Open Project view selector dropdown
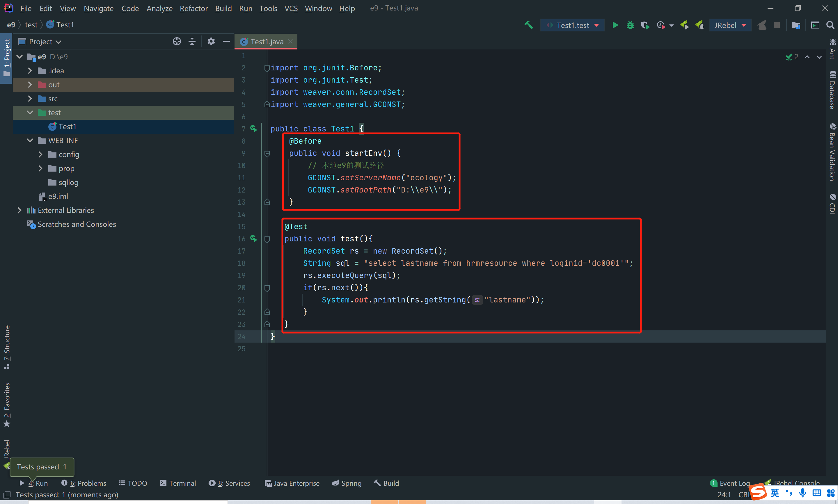Screen dimensions: 838x504 tap(40, 41)
